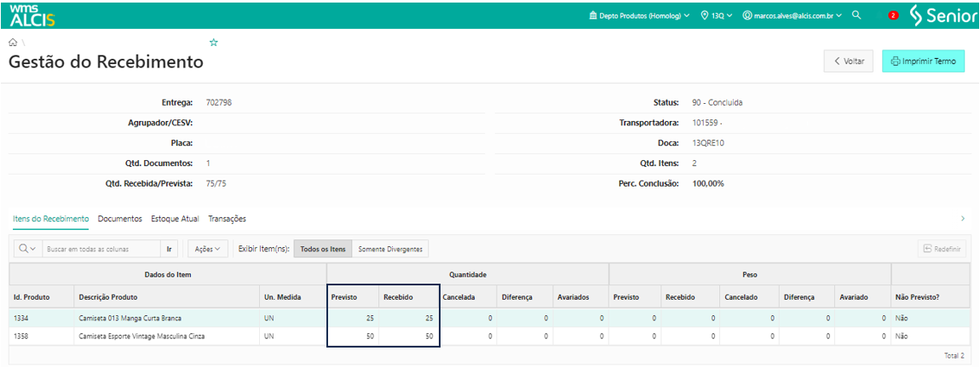Switch to Transações tab
Screen dimensions: 980x368
(x=227, y=219)
